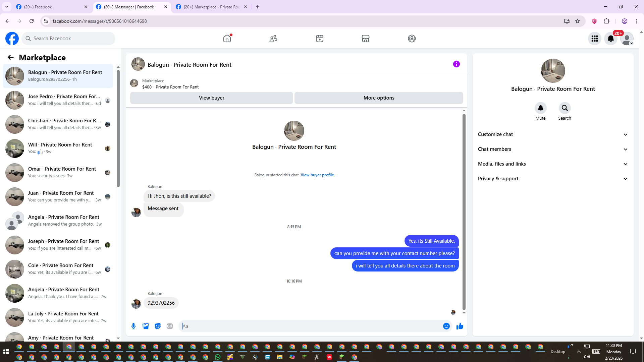Click the chat messages vertical scrollbar
This screenshot has width=644, height=362.
[x=464, y=211]
